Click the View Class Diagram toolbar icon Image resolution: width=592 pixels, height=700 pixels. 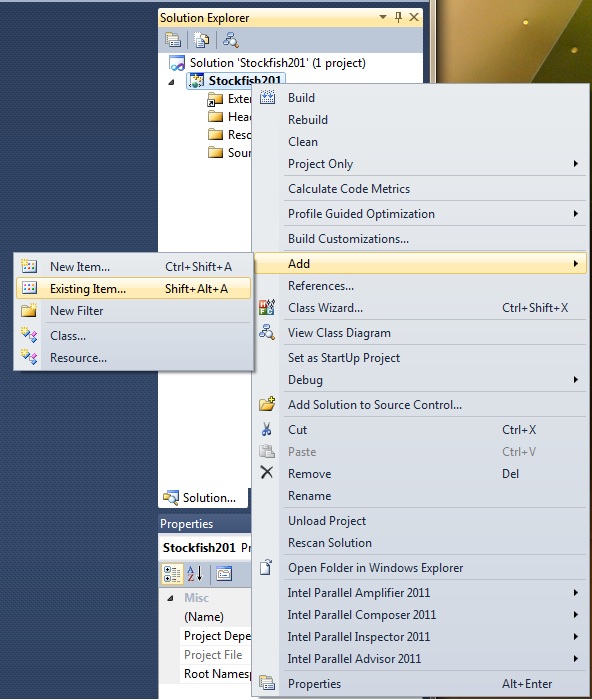pos(231,40)
